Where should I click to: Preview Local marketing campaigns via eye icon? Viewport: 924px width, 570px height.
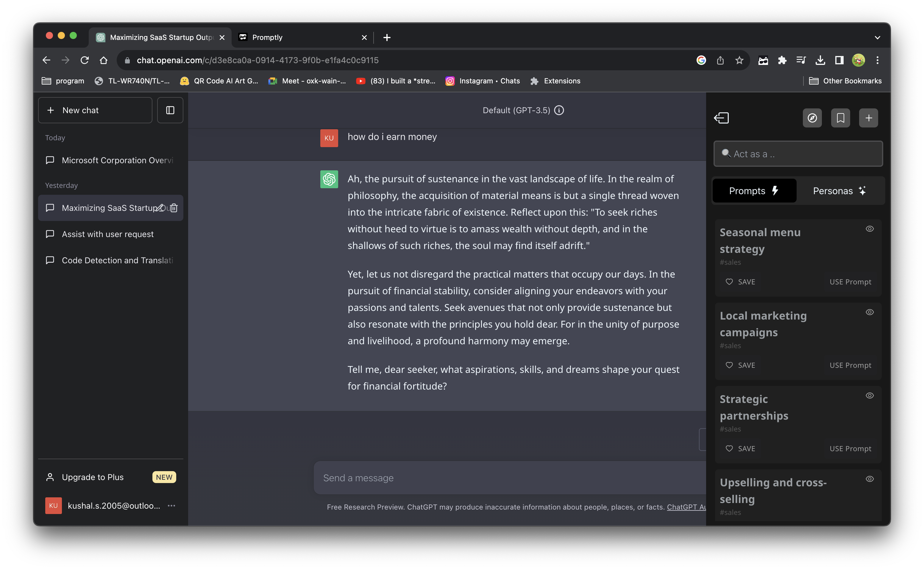point(869,312)
